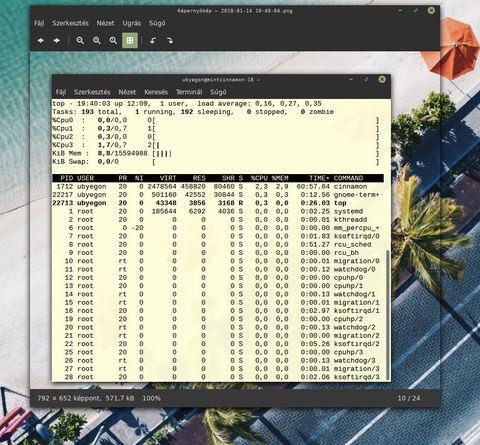Image resolution: width=480 pixels, height=445 pixels.
Task: Click the %CPU column header
Action: click(259, 178)
